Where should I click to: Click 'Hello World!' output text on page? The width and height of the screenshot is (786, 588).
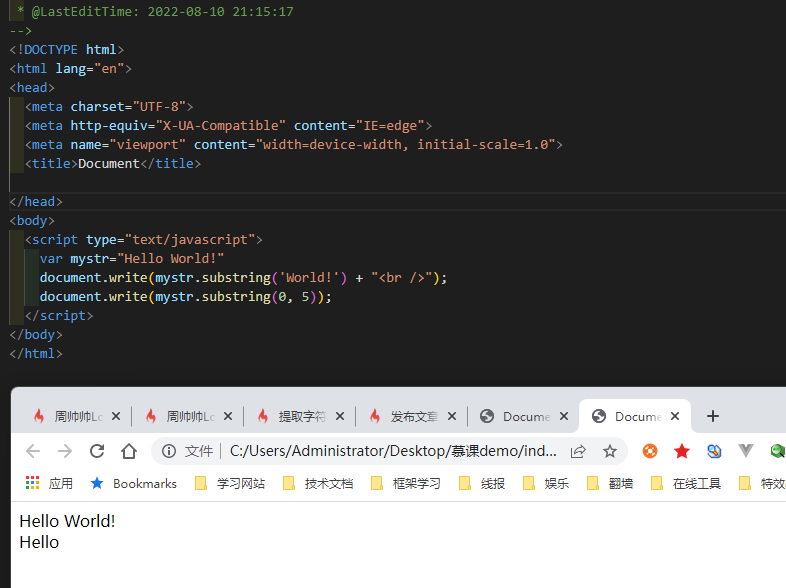click(x=67, y=521)
